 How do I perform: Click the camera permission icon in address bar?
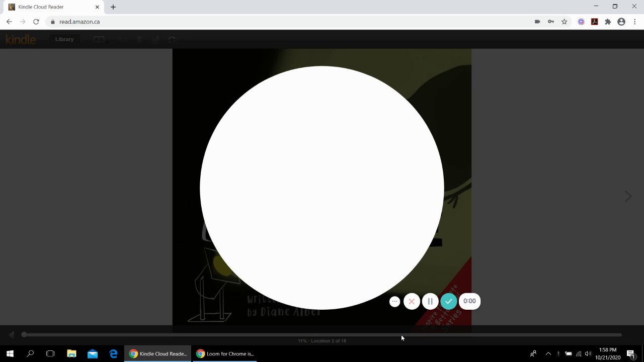537,22
